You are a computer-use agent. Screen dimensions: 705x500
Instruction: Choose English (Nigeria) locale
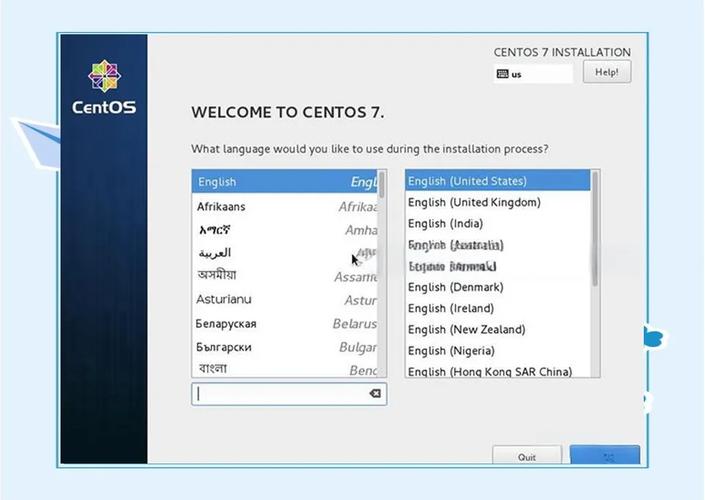[x=498, y=351]
